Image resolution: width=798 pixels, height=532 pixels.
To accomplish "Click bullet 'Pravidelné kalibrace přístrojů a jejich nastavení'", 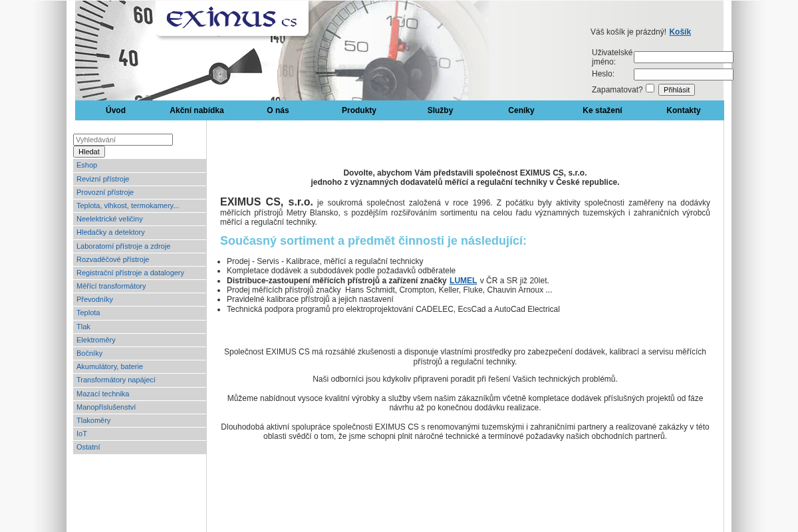I will (x=310, y=299).
